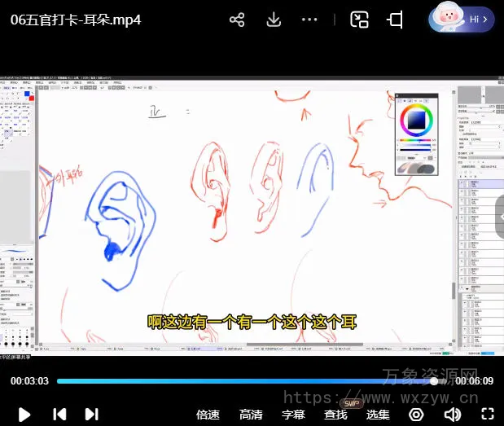Skip to the next video
Screen dimensions: 504x426
pos(92,415)
